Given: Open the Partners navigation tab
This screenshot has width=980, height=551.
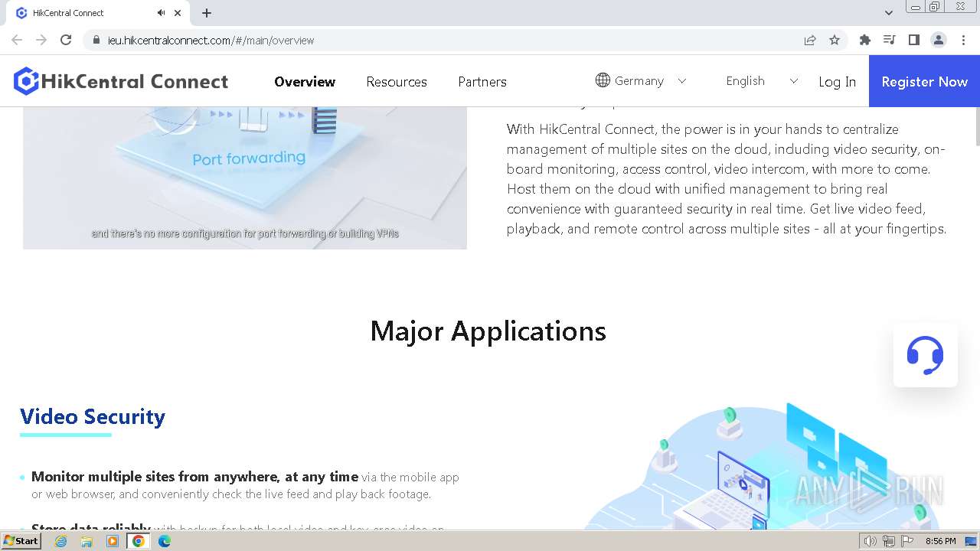Looking at the screenshot, I should point(482,82).
